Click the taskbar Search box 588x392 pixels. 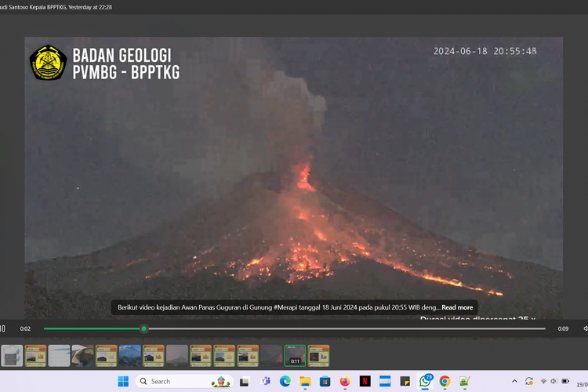pos(184,382)
